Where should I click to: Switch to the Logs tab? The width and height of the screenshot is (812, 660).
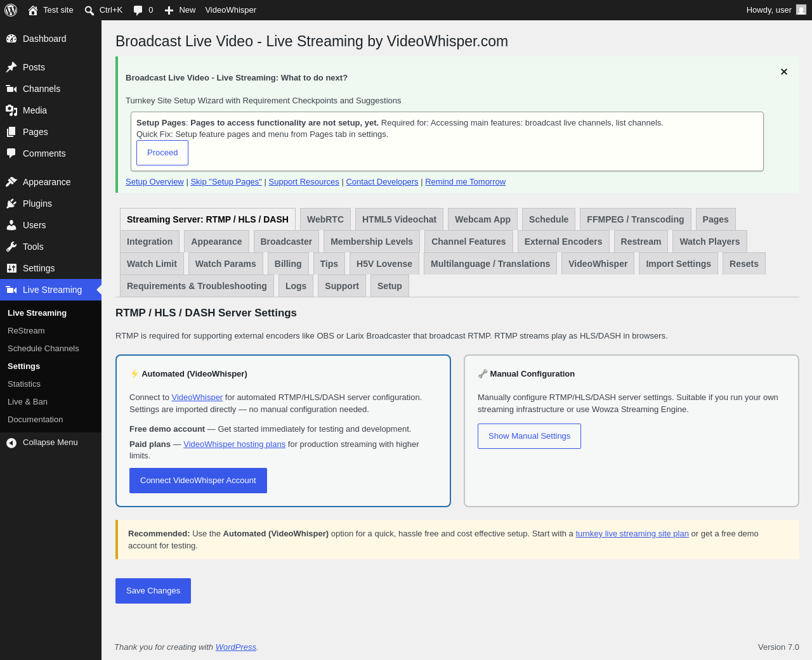point(296,286)
